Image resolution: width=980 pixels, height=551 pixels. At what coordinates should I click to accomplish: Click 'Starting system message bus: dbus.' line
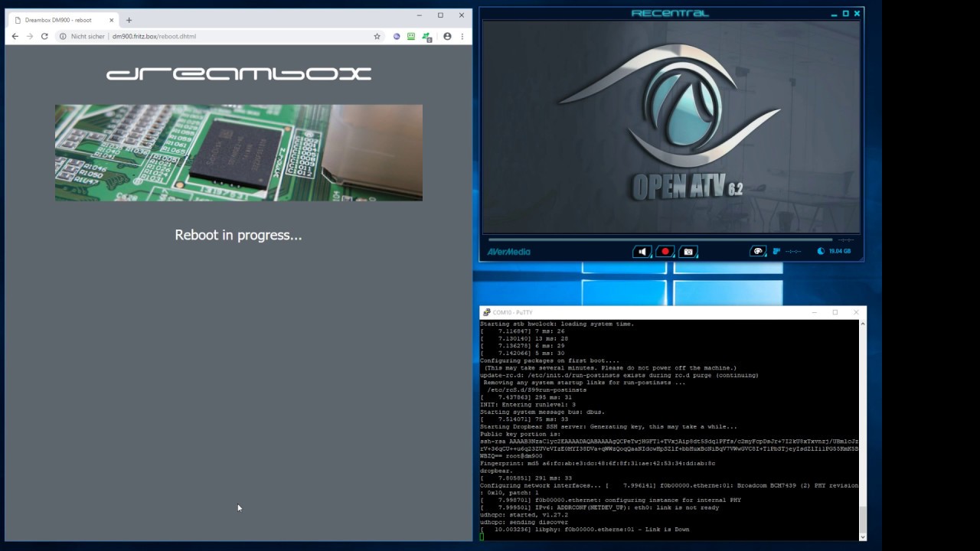click(x=541, y=412)
